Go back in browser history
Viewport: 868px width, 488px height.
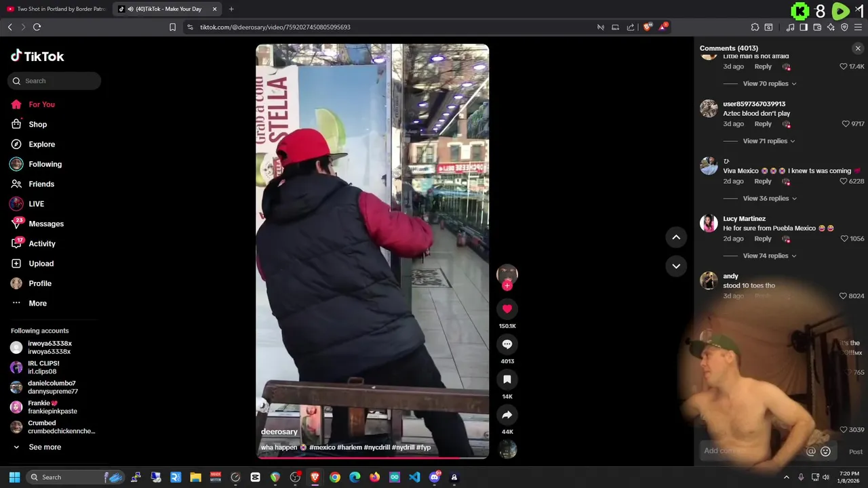[9, 27]
